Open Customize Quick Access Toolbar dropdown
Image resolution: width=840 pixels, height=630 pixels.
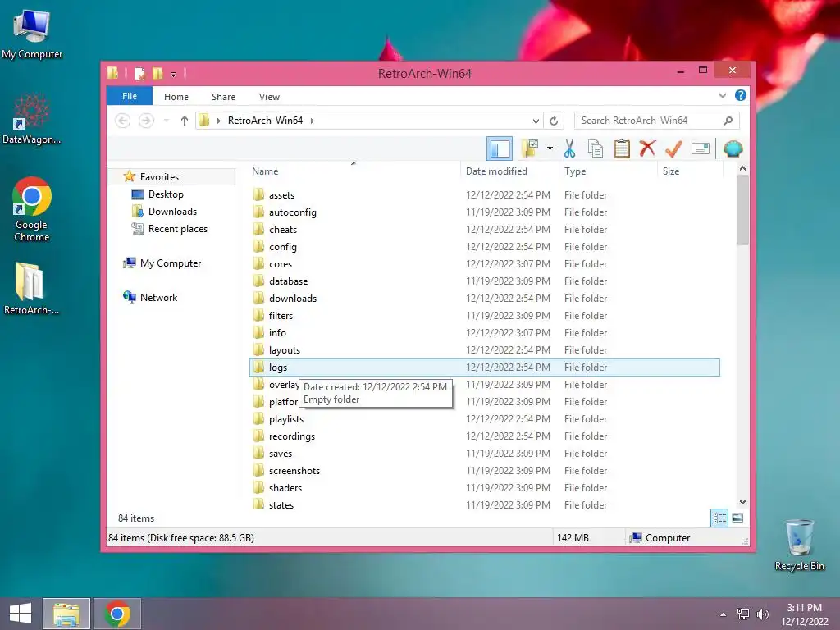[x=174, y=75]
